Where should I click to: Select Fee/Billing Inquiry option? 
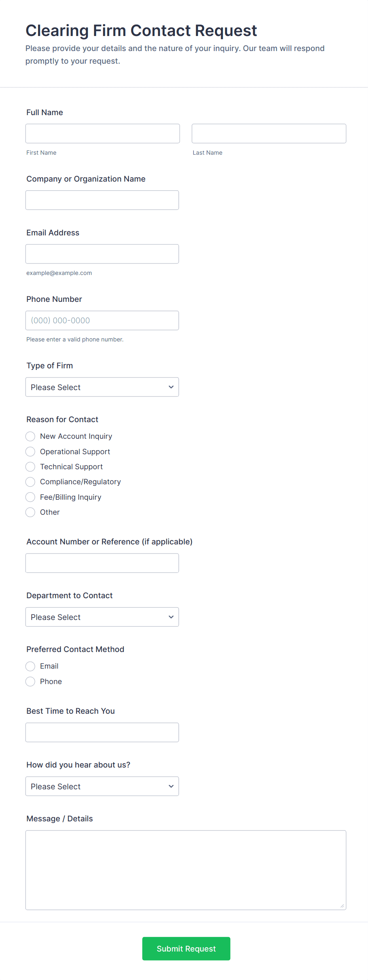pyautogui.click(x=30, y=497)
